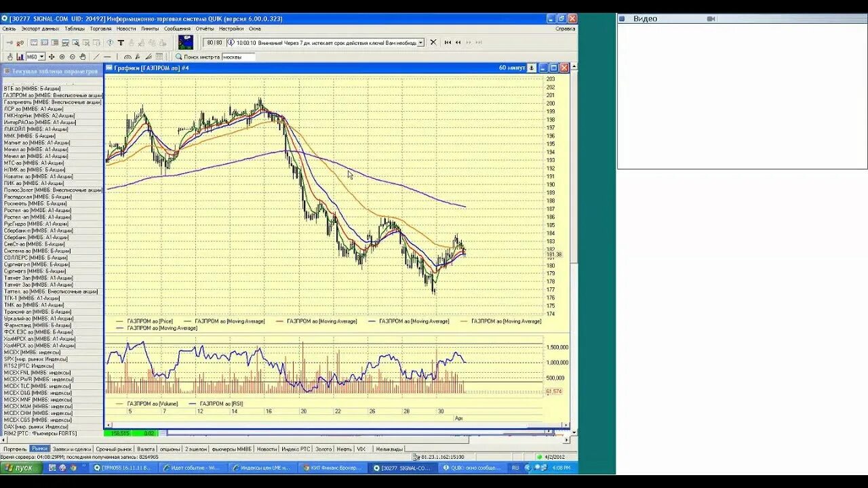Screen dimensions: 868x488
Task: Switch to the Заявки и сделки tab
Action: click(x=72, y=449)
